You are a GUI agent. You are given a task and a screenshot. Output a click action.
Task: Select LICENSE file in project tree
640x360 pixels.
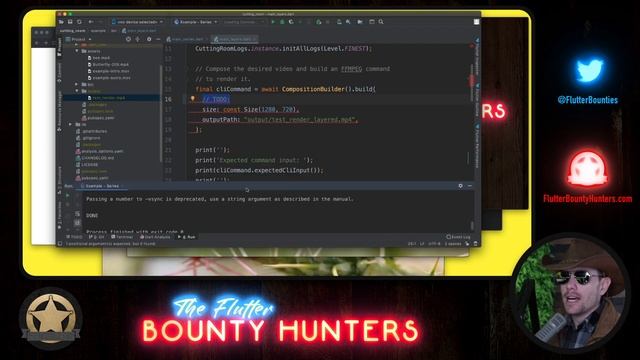[87, 164]
